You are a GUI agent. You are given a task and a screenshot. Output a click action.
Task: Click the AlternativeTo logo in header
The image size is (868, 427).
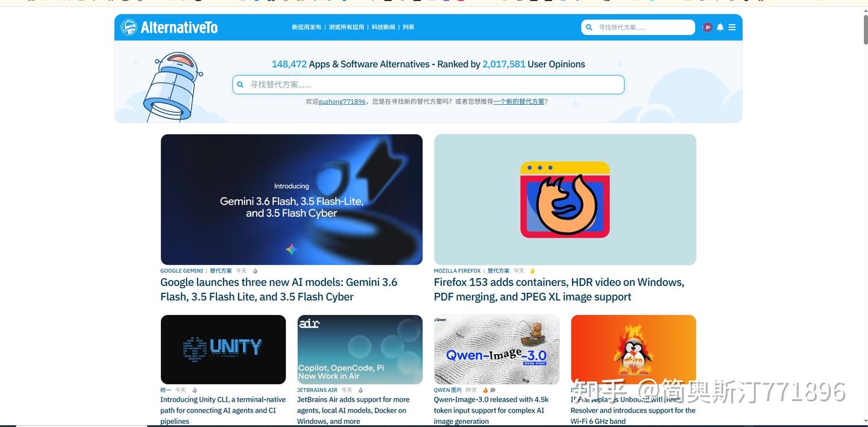(x=169, y=27)
